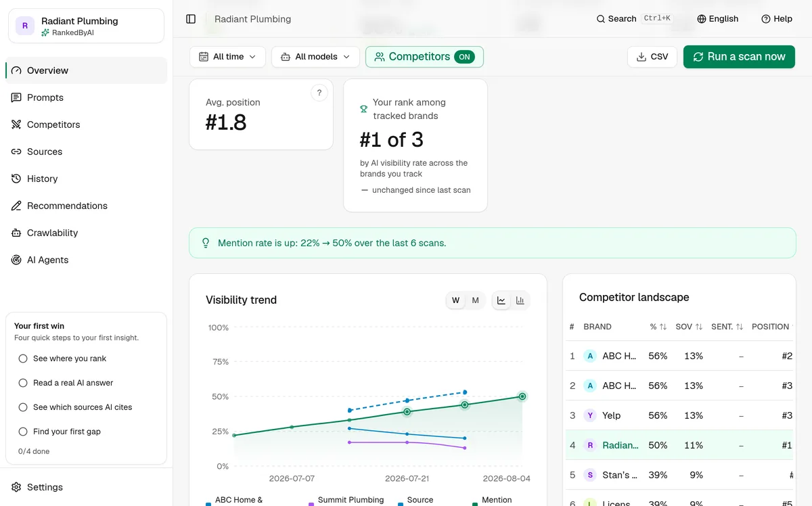Select the bar chart view icon
The height and width of the screenshot is (506, 812).
pos(520,300)
